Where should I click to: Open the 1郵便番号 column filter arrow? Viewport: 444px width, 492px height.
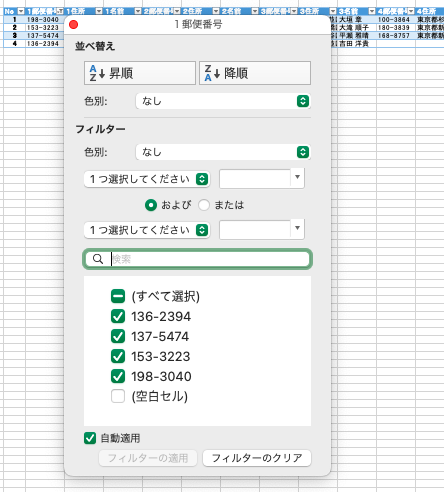pyautogui.click(x=60, y=11)
